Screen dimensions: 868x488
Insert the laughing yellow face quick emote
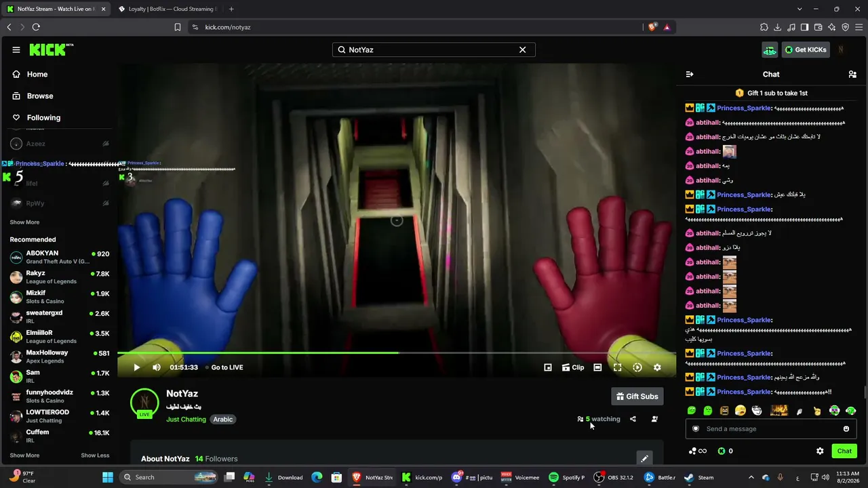pyautogui.click(x=741, y=410)
